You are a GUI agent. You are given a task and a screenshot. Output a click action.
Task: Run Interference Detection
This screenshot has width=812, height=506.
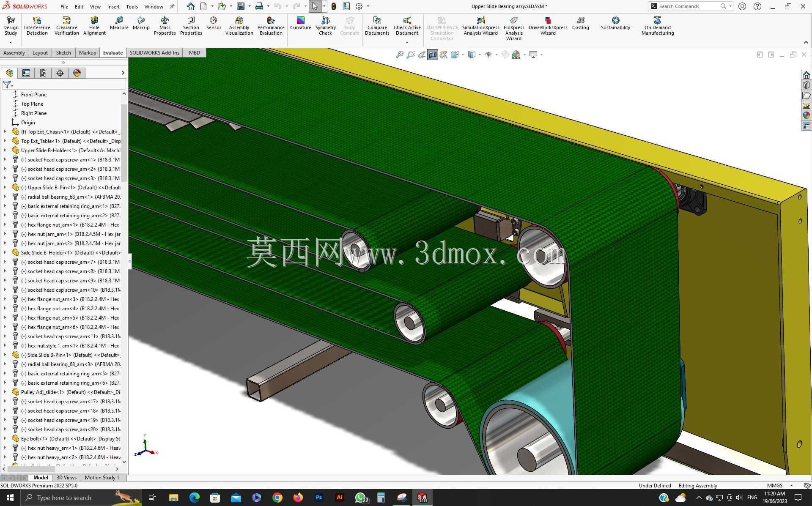[x=37, y=26]
